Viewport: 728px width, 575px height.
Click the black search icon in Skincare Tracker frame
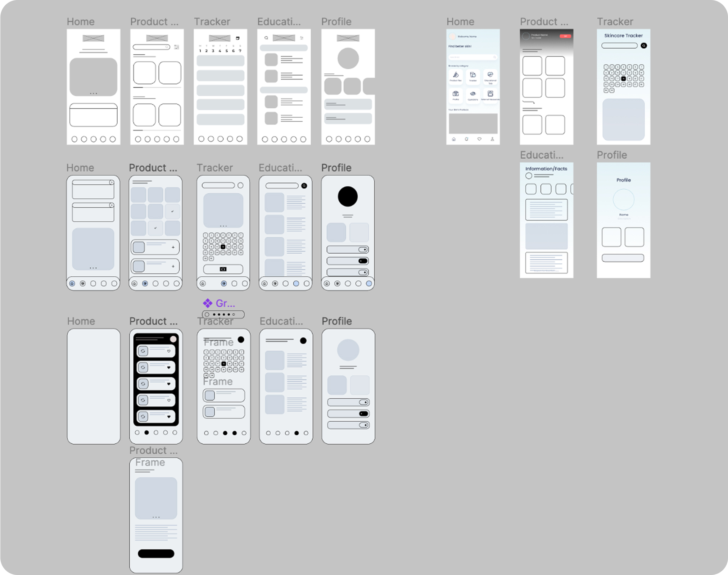coord(643,46)
